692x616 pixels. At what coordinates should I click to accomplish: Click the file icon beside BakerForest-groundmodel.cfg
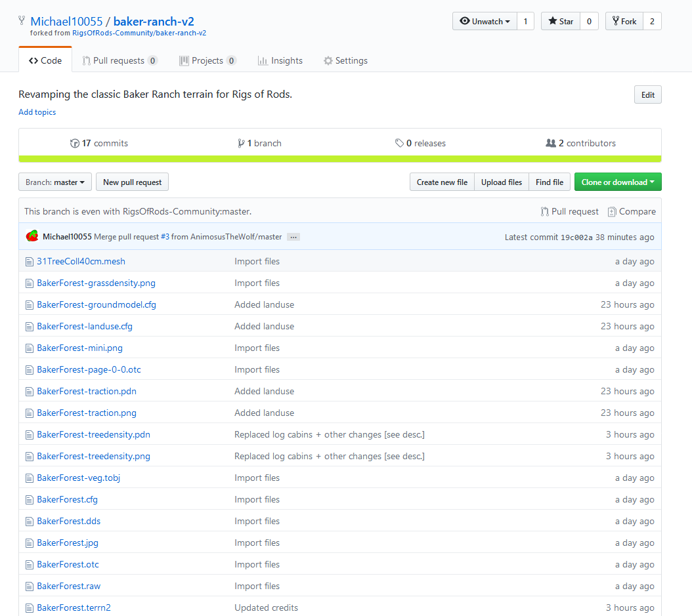(30, 305)
